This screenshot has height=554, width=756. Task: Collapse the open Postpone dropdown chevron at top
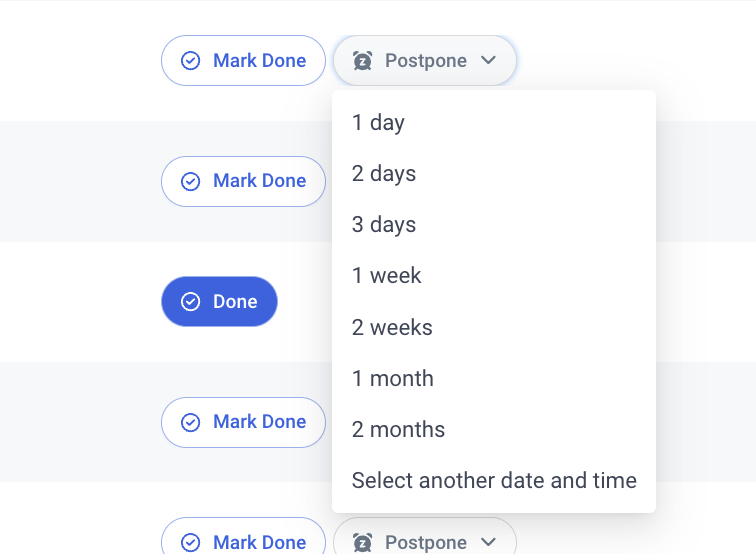tap(488, 60)
